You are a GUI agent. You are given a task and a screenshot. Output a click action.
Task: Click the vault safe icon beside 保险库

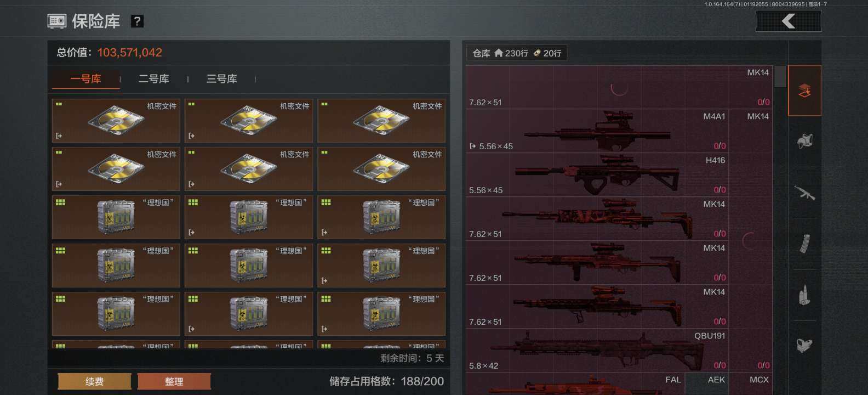[x=57, y=21]
